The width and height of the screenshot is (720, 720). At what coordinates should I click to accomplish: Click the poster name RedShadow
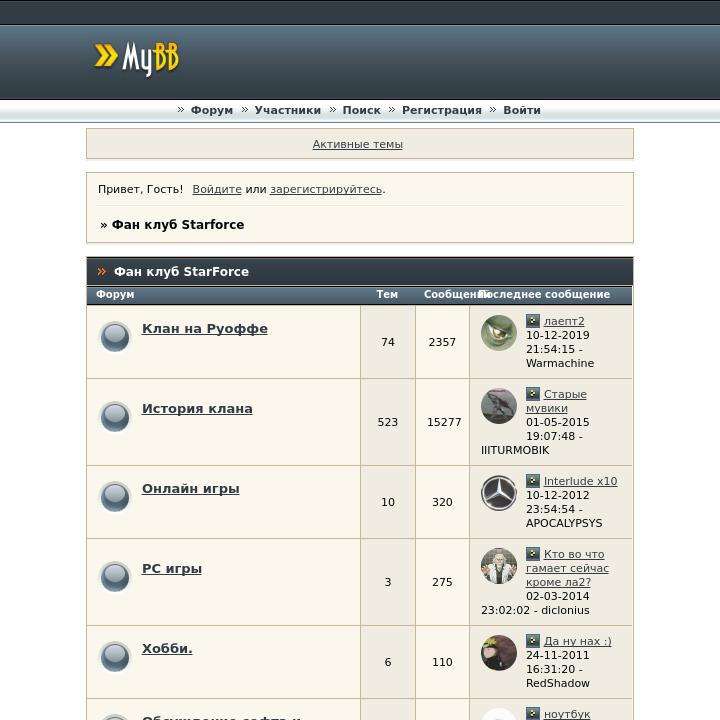558,683
